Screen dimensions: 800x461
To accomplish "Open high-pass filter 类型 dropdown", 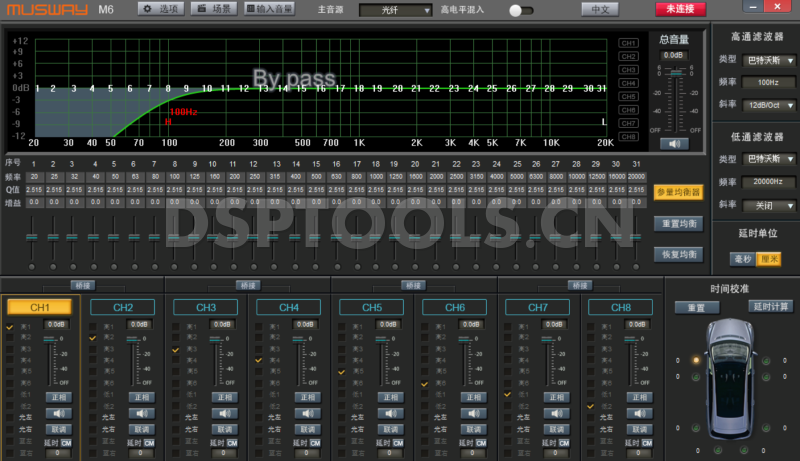I will [768, 60].
